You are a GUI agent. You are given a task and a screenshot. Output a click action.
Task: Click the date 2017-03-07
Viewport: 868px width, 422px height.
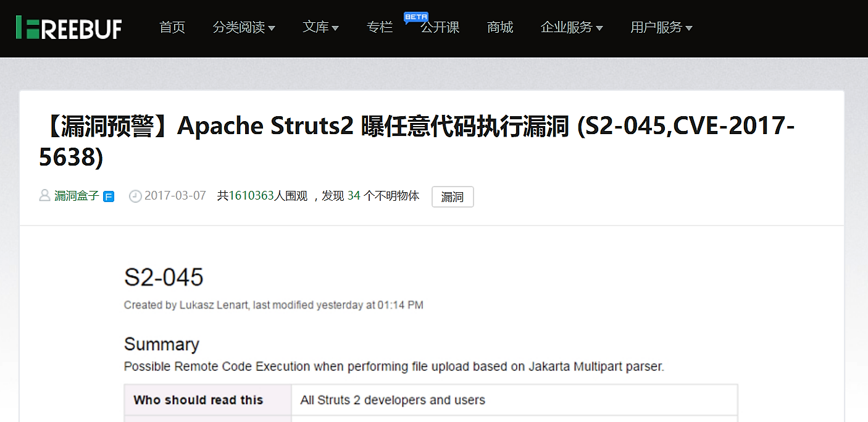(175, 196)
